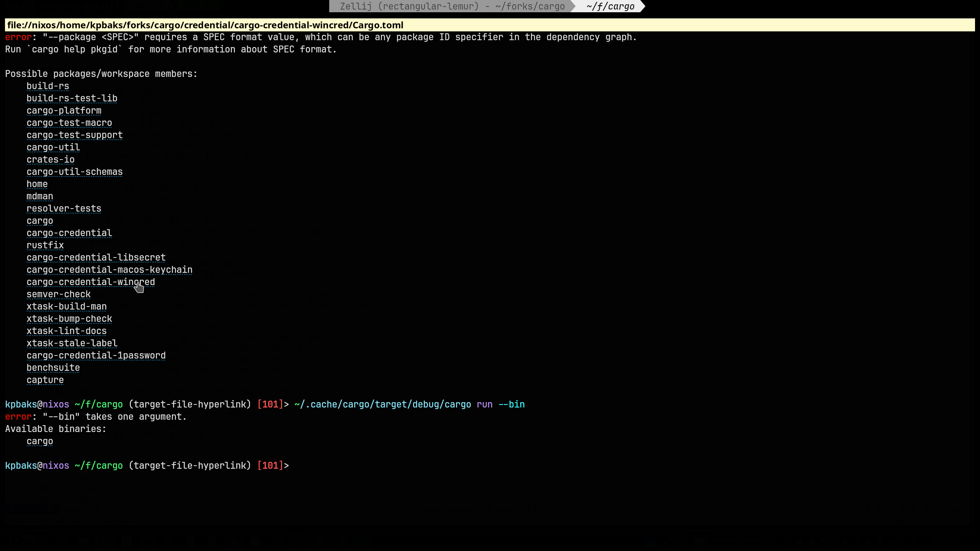This screenshot has height=551, width=980.
Task: Click the build-rs-test-lib hyperlink
Action: [72, 98]
